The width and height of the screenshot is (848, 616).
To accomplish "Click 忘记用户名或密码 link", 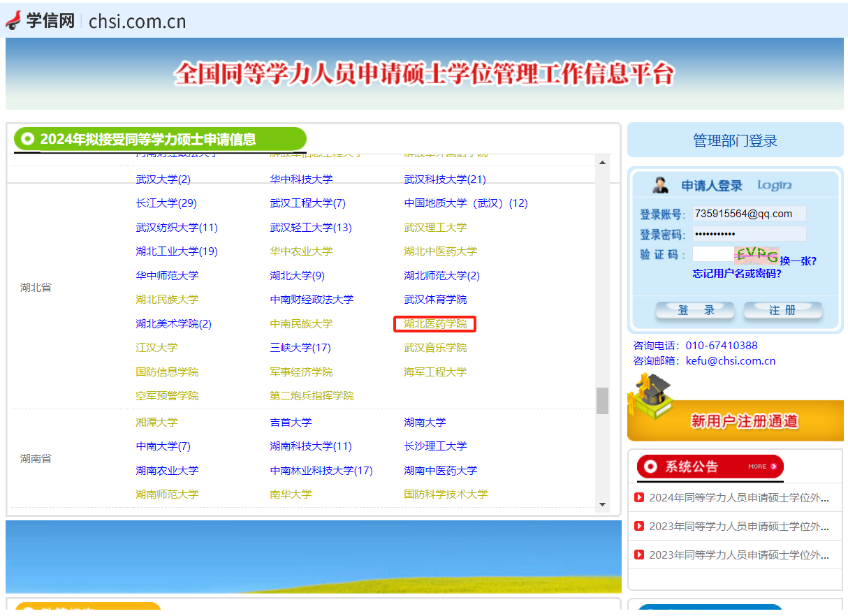I will tap(737, 274).
